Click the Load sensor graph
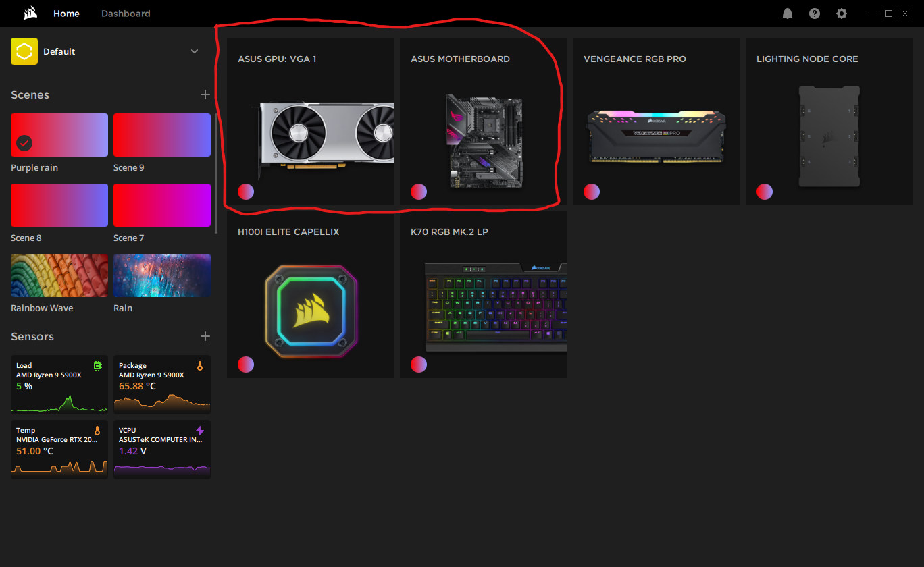The height and width of the screenshot is (567, 924). click(59, 403)
